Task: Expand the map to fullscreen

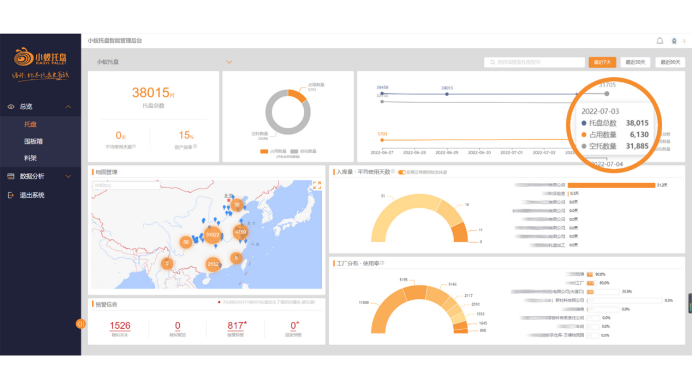Action: coord(317,185)
